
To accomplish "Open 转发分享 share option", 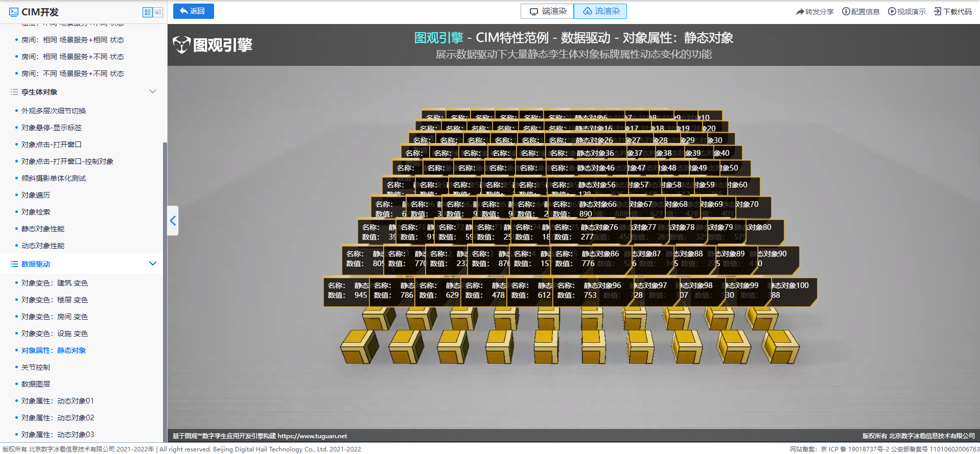I will (x=814, y=12).
